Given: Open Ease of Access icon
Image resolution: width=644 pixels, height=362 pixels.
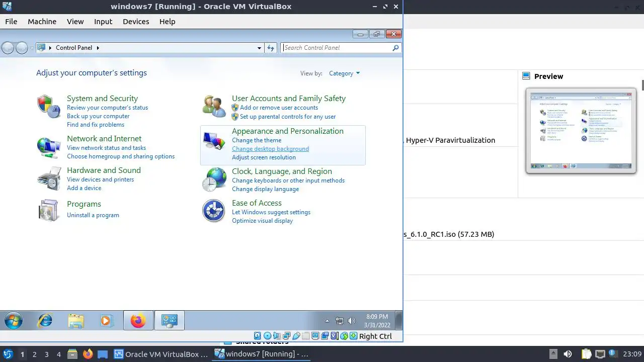Looking at the screenshot, I should (x=214, y=210).
